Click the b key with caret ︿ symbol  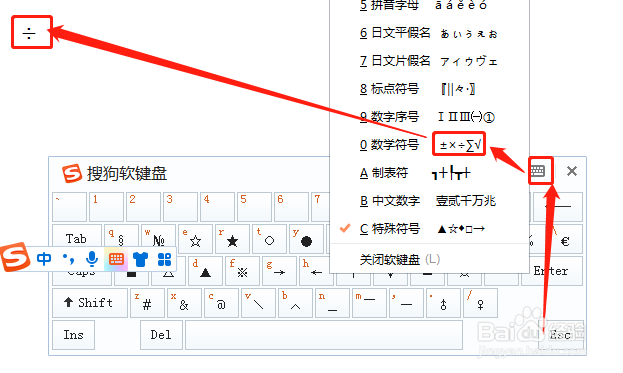(x=295, y=303)
